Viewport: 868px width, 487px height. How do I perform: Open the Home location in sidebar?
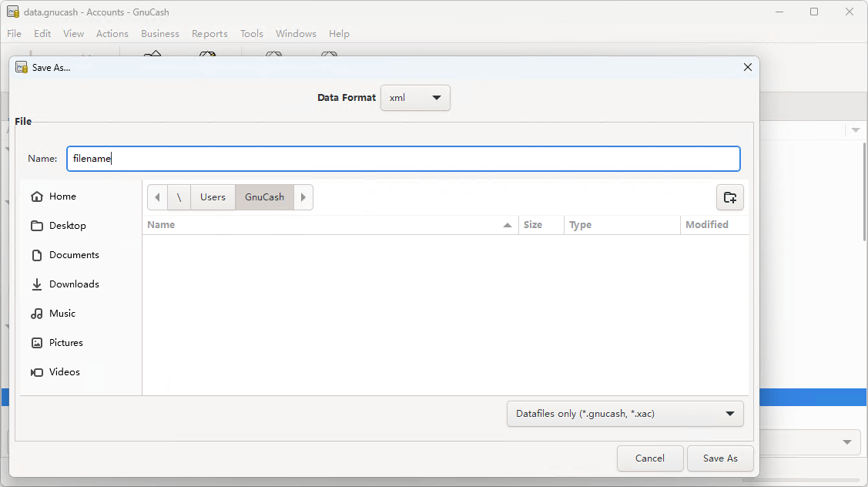62,196
